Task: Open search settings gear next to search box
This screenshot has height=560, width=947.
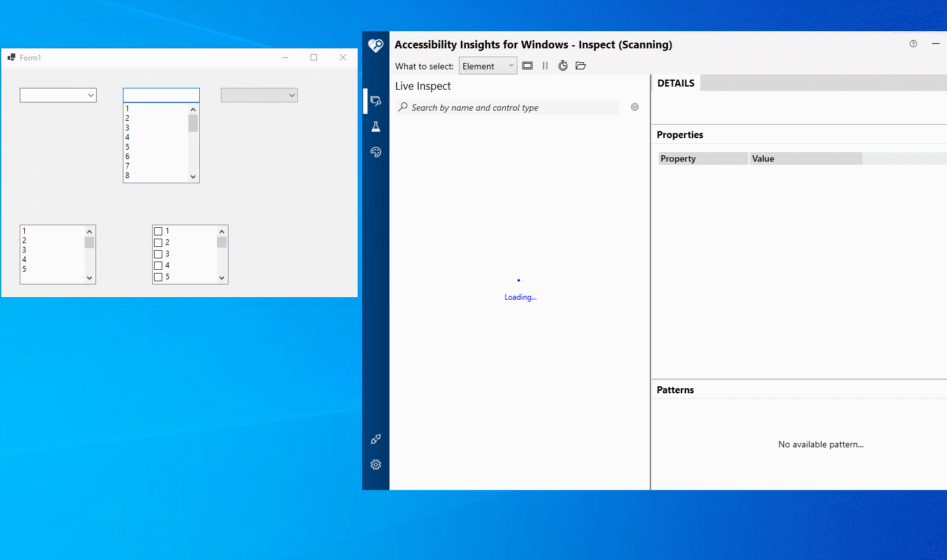Action: [635, 107]
